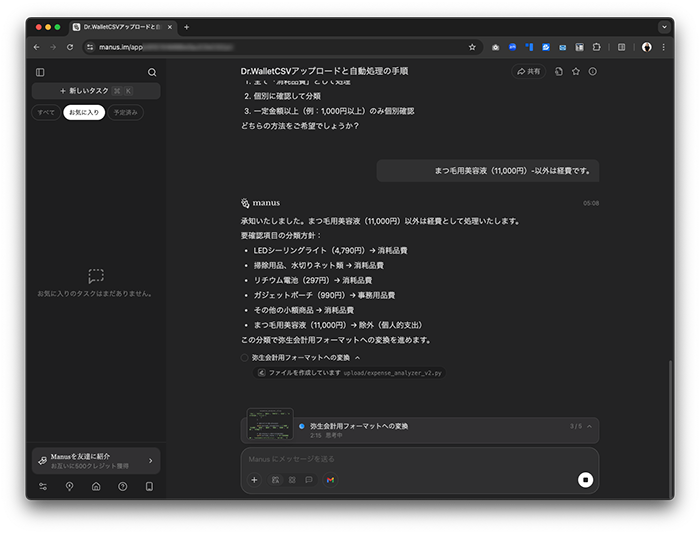Open the task files icon in header
700x534 pixels.
click(x=558, y=71)
